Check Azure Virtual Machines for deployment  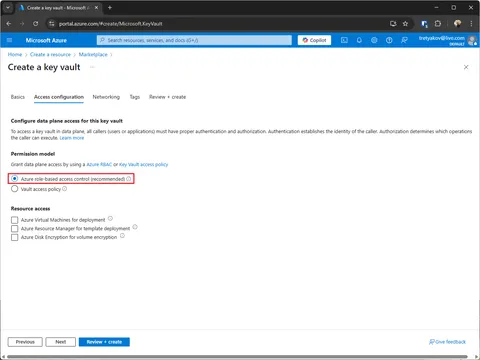[14, 220]
